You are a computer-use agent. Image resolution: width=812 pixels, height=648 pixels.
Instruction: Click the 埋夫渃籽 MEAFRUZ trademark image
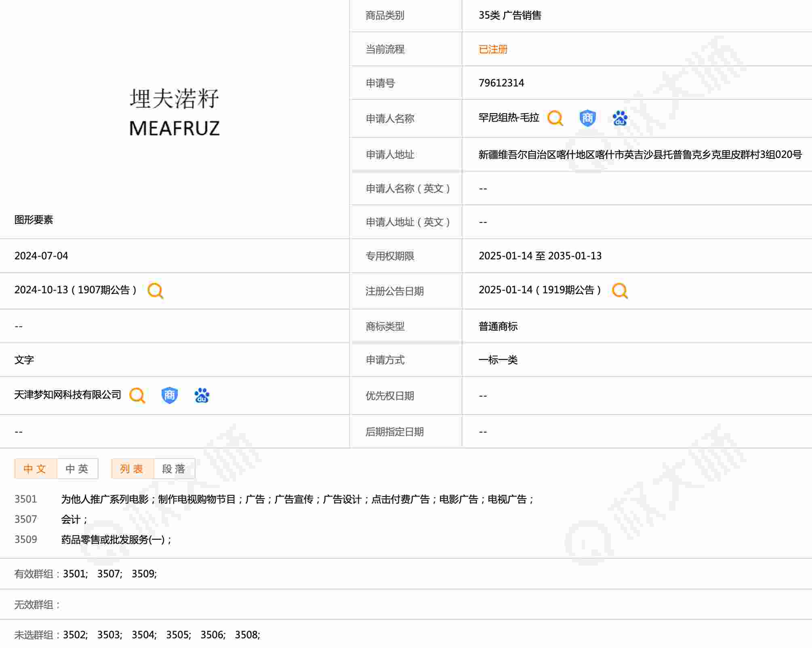coord(174,112)
